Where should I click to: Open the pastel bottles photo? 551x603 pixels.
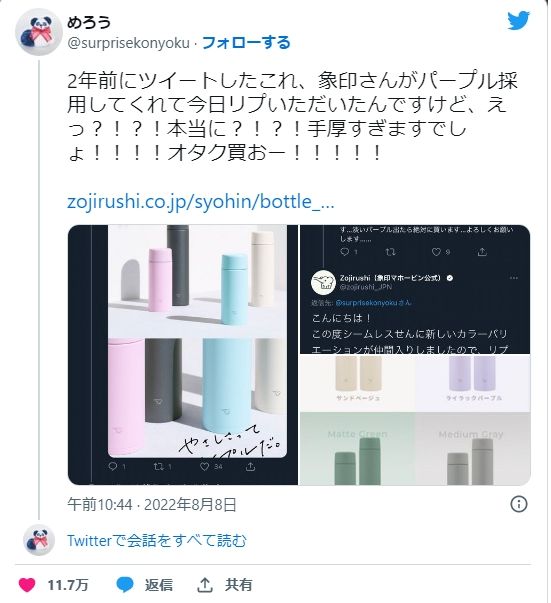click(183, 355)
